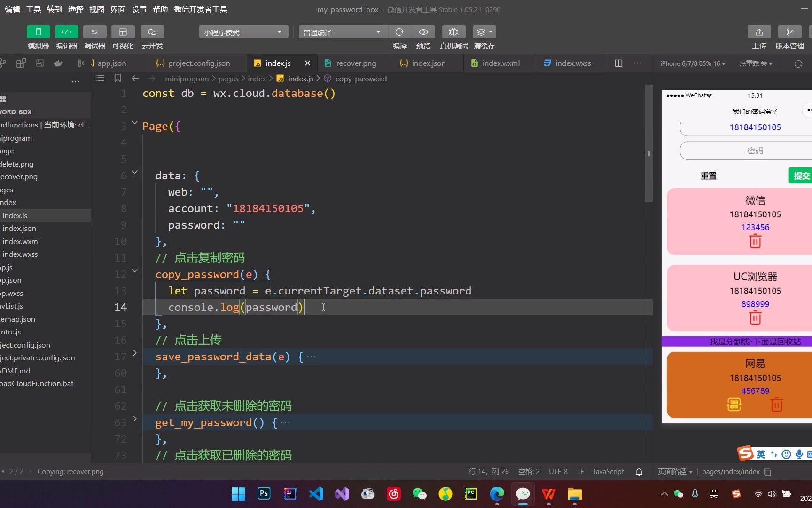The width and height of the screenshot is (812, 508).
Task: Click the outline list icon in breadcrumb bar
Action: (100, 79)
